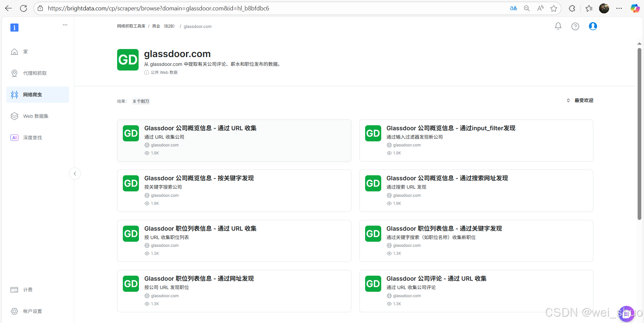Open sidebar more options ellipsis
This screenshot has height=323, width=644.
[65, 25]
